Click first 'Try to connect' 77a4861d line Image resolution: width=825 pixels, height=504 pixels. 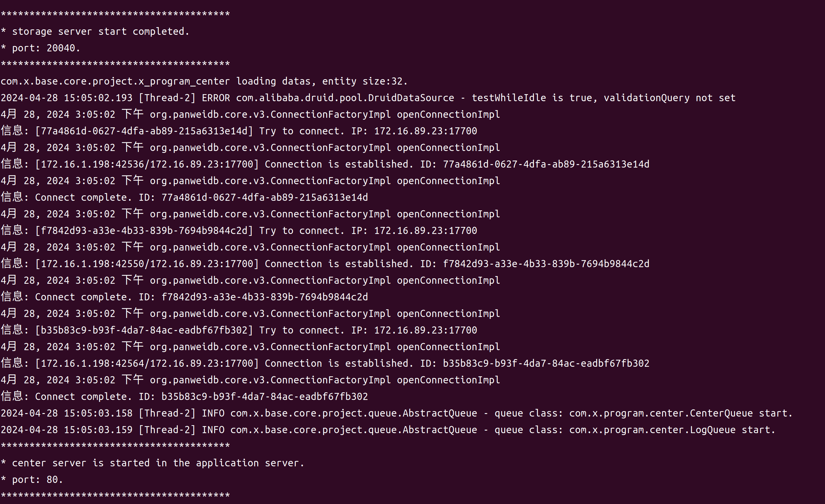point(239,131)
